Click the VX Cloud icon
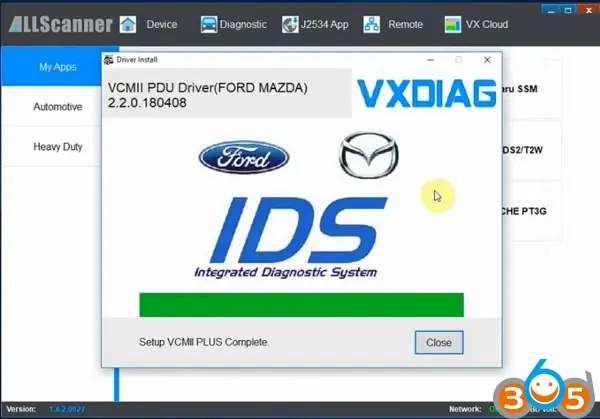The image size is (600, 419). [453, 24]
